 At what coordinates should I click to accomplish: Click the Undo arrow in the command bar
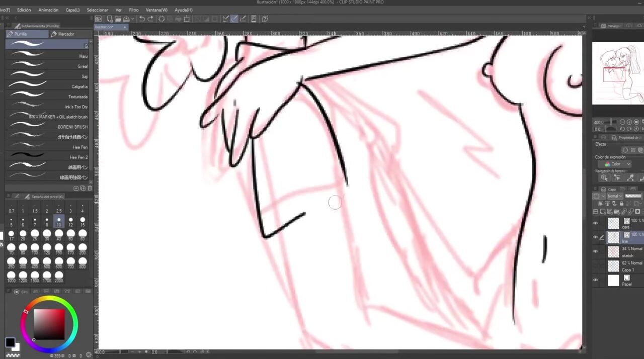click(142, 19)
